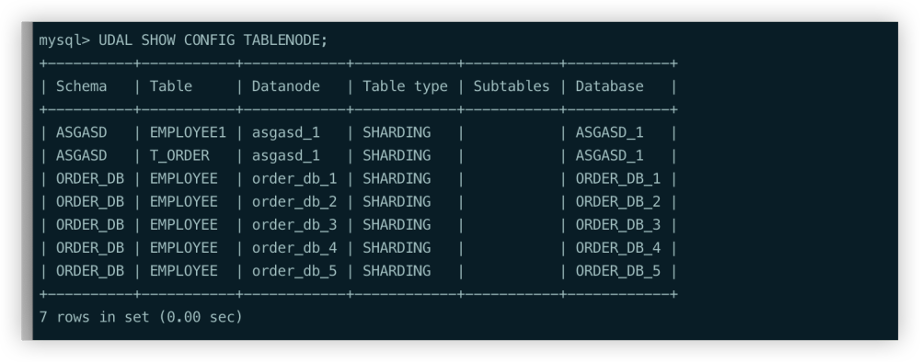Click the Table type column header
This screenshot has height=362, width=920.
click(x=405, y=86)
